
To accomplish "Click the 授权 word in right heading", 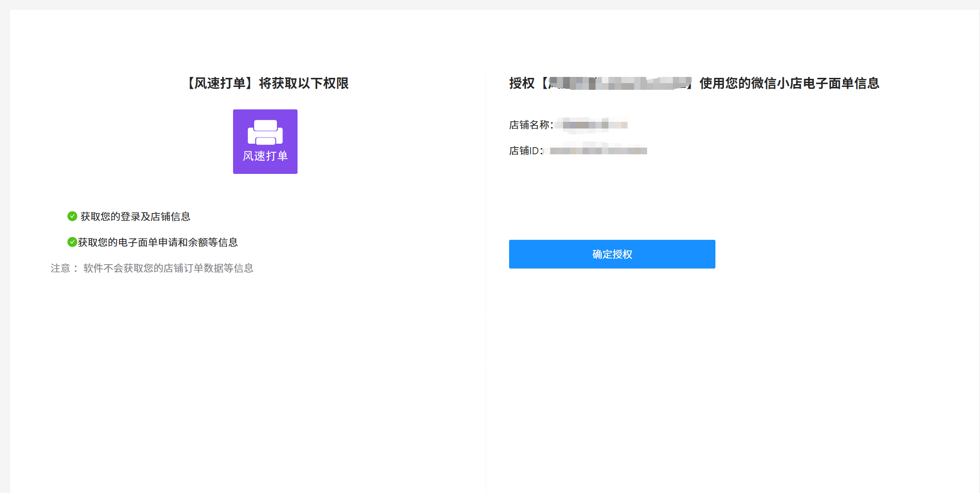I will (522, 83).
